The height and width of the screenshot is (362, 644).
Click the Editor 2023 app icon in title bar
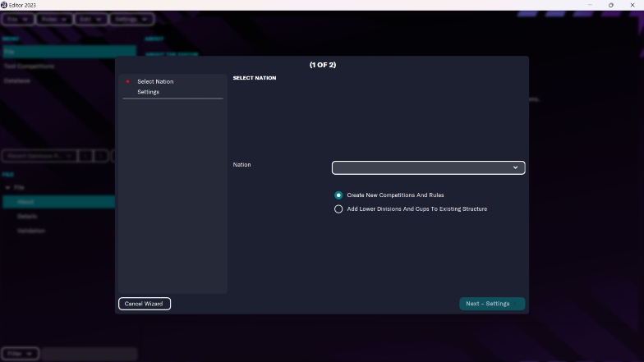click(x=4, y=5)
